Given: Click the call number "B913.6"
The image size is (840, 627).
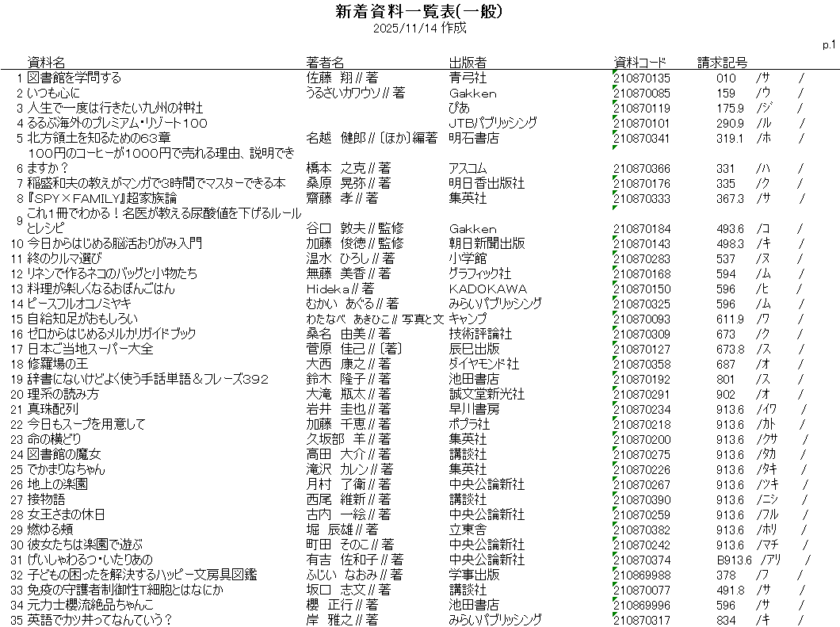Looking at the screenshot, I should tap(730, 560).
